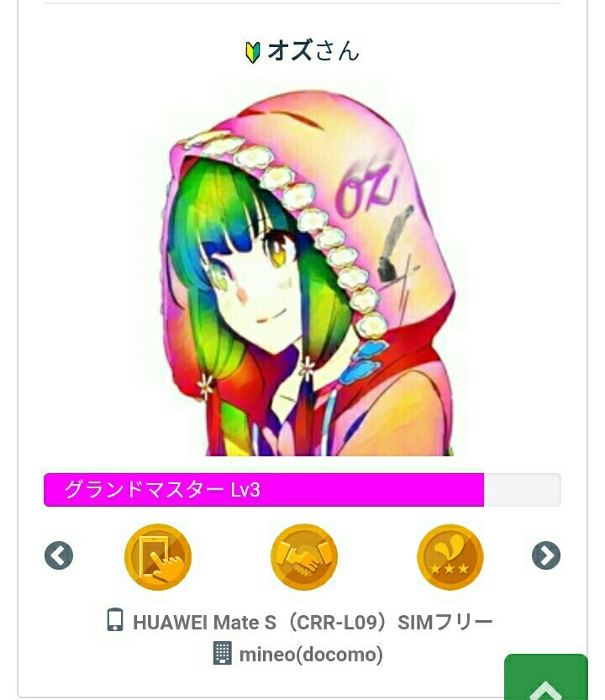605x700 pixels.
Task: Tap the green scroll-to-top button
Action: 546,676
